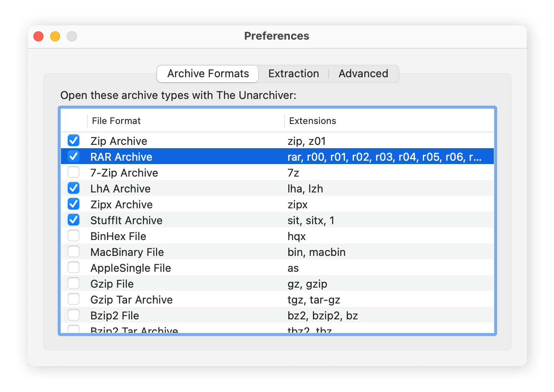
Task: Enable the Bzip2 Tar Archive checkbox
Action: click(x=74, y=329)
